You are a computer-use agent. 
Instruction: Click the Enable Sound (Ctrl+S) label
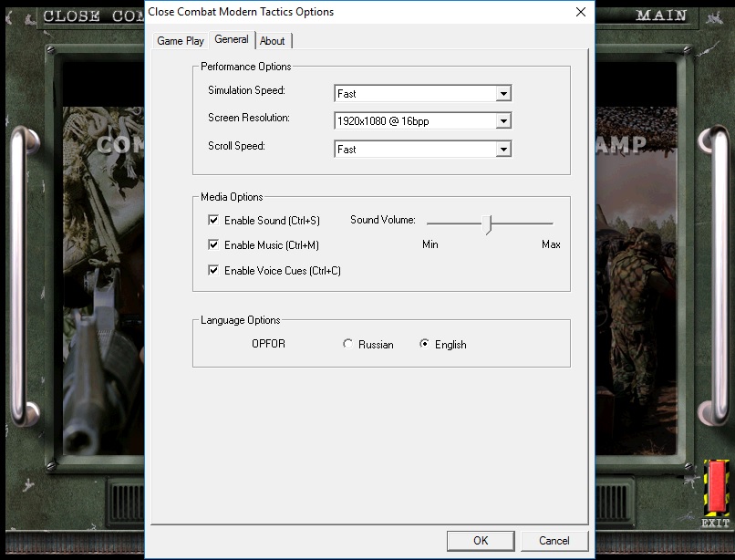272,221
